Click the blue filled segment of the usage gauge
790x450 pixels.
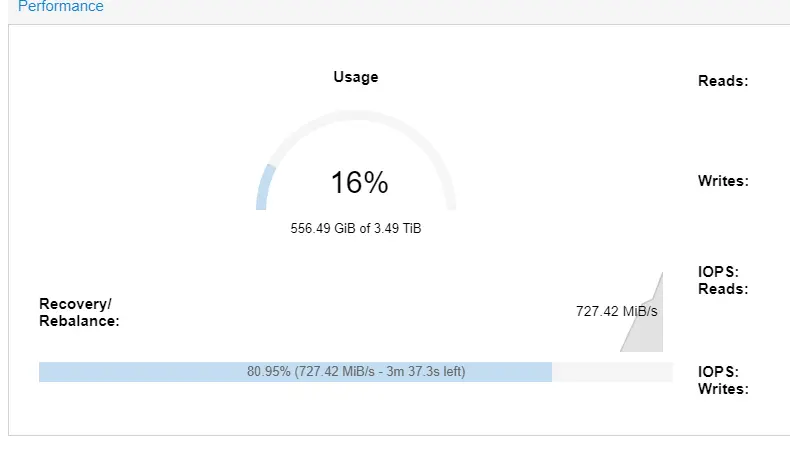click(264, 187)
